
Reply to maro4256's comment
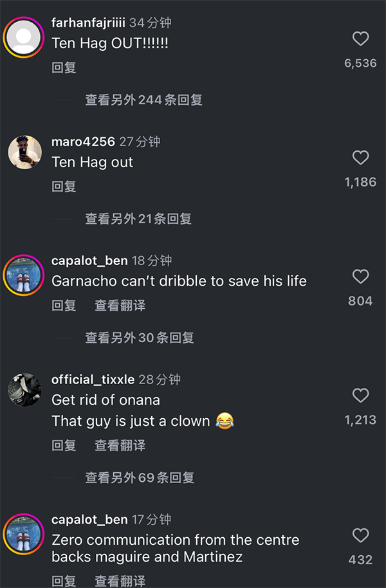tap(64, 187)
